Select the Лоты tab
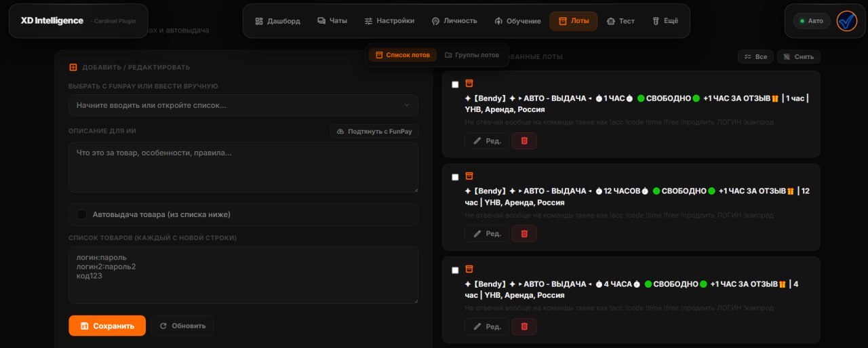Image resolution: width=868 pixels, height=348 pixels. [574, 21]
